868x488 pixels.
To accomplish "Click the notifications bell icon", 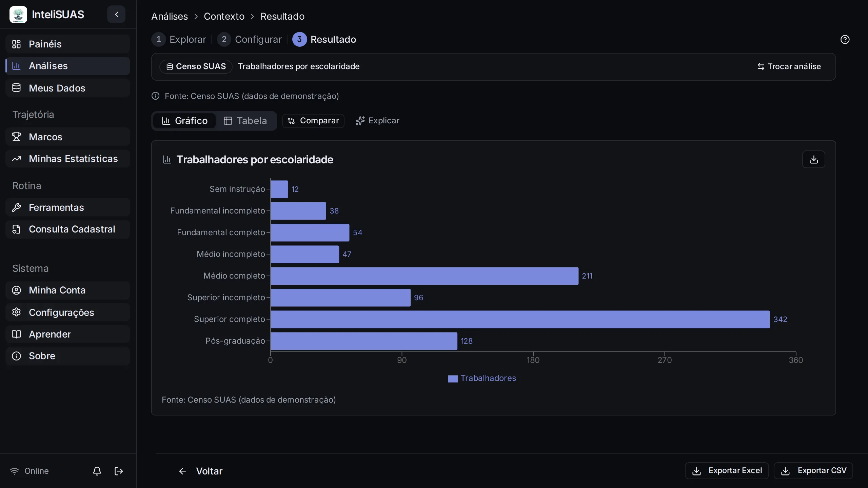I will coord(97,471).
